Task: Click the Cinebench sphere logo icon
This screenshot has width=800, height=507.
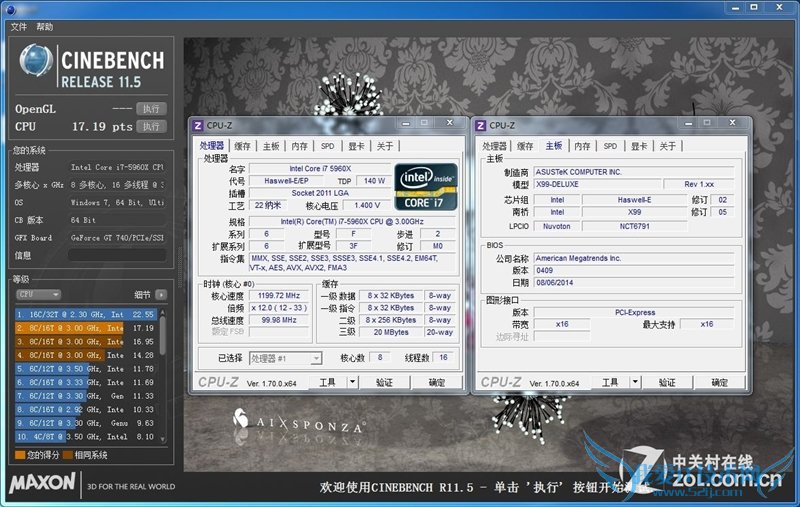Action: tap(34, 62)
